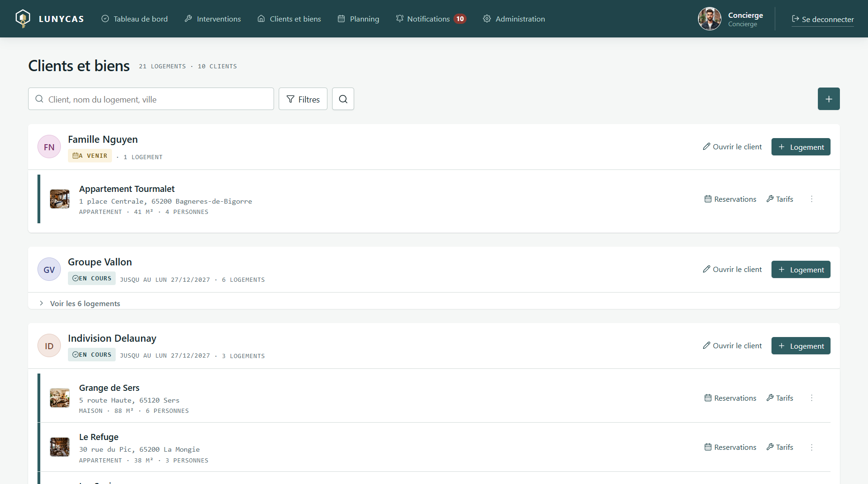Open Tarifs for Le Refuge
The height and width of the screenshot is (484, 868).
(779, 447)
